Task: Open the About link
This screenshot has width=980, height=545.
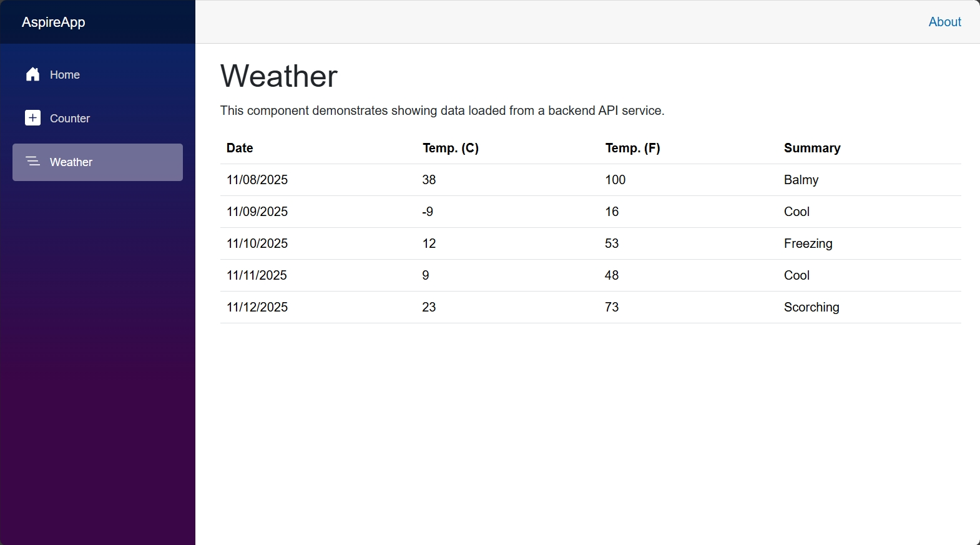Action: [x=944, y=22]
